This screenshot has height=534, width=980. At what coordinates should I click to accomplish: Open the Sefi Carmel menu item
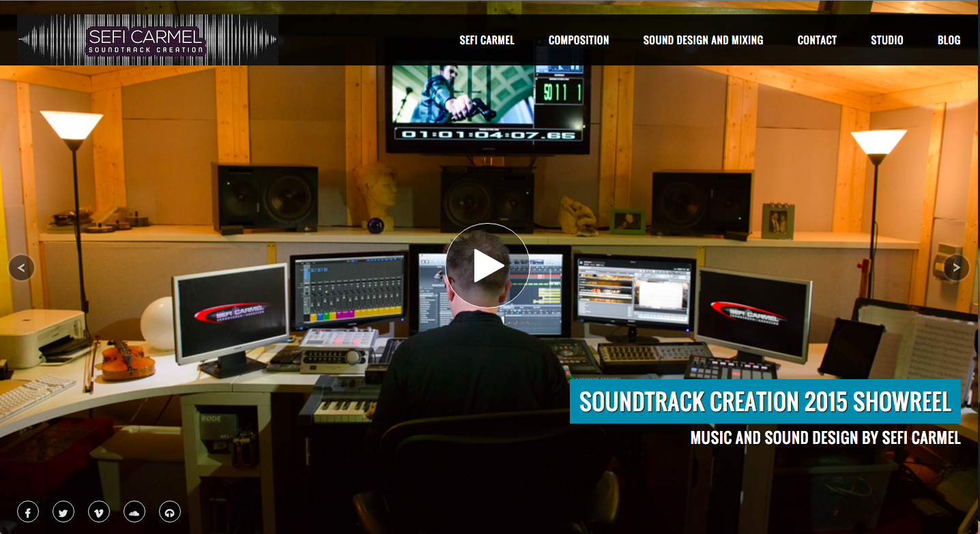[487, 40]
